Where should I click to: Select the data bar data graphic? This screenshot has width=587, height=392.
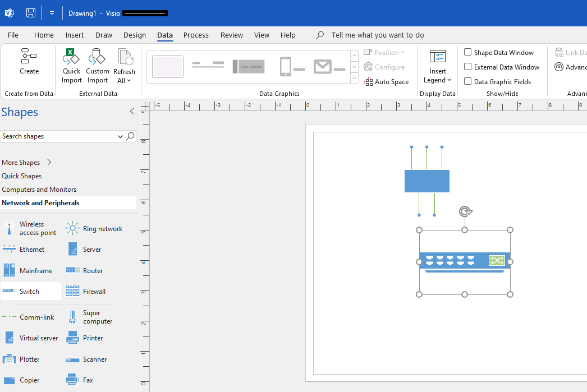249,67
